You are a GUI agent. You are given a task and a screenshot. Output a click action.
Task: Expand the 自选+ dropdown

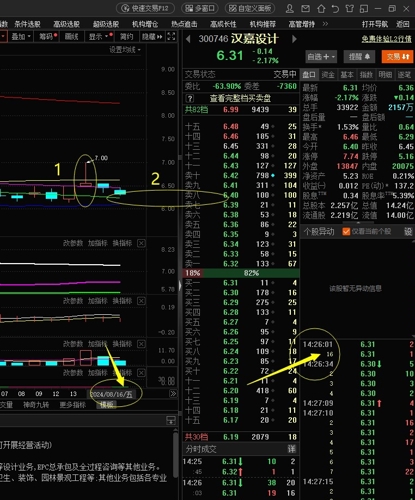[x=321, y=57]
